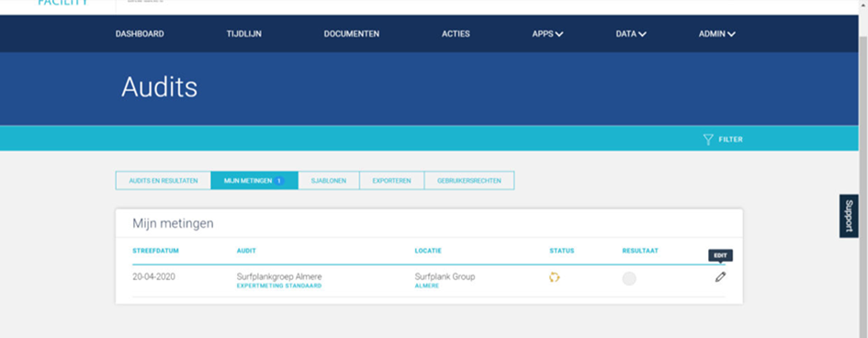The width and height of the screenshot is (868, 338).
Task: Open the Dashboard menu item
Action: point(140,34)
